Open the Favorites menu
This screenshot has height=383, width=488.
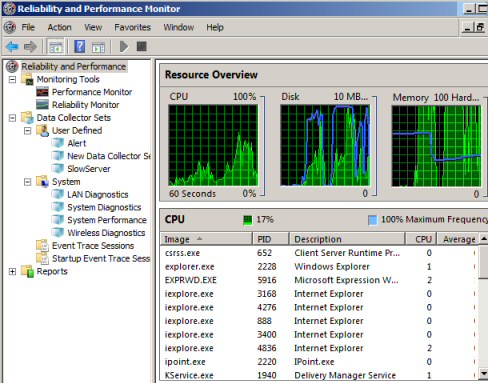click(x=132, y=27)
